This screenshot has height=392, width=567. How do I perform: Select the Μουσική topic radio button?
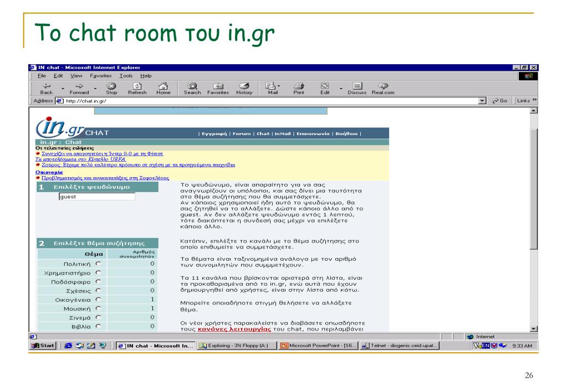[98, 308]
